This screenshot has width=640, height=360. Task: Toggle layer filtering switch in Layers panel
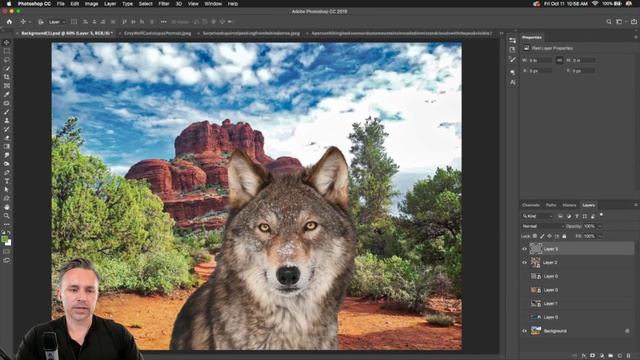click(x=601, y=215)
